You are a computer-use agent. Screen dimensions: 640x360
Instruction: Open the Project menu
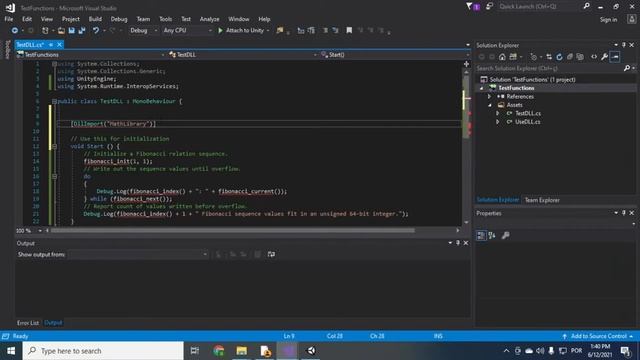71,19
